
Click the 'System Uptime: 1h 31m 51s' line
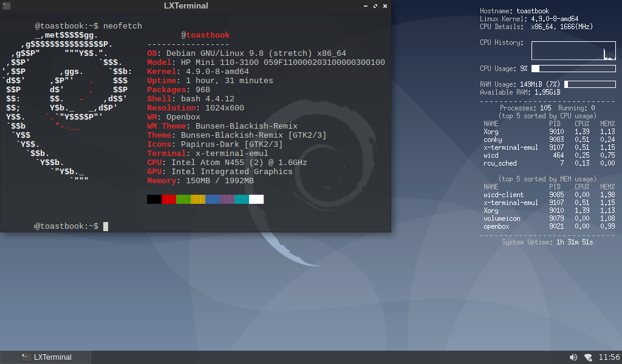pos(547,243)
